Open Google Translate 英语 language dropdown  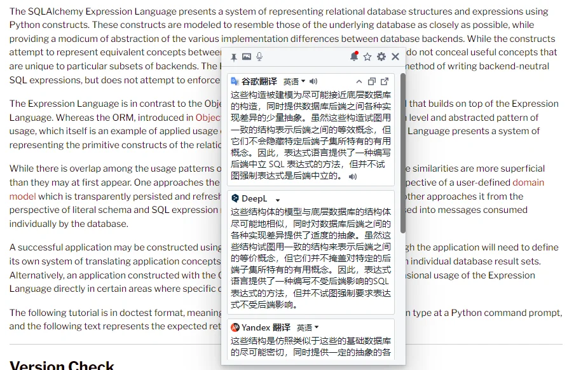(x=294, y=81)
